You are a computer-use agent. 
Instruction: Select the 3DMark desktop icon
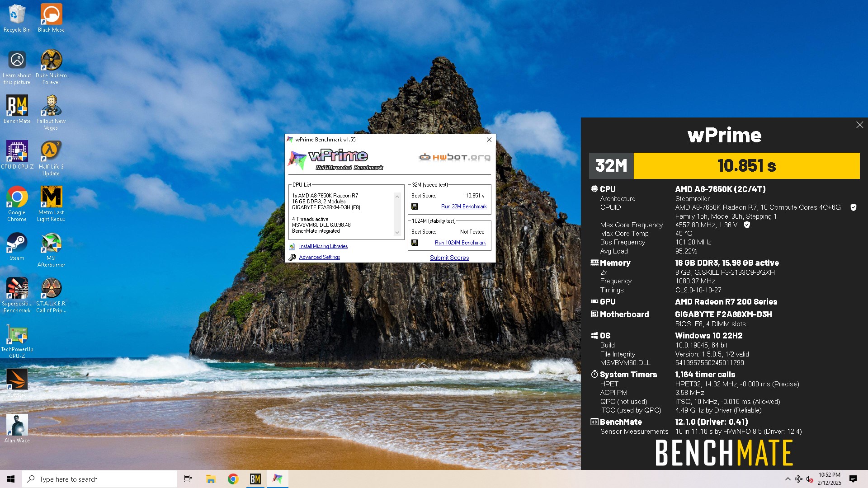pos(17,383)
